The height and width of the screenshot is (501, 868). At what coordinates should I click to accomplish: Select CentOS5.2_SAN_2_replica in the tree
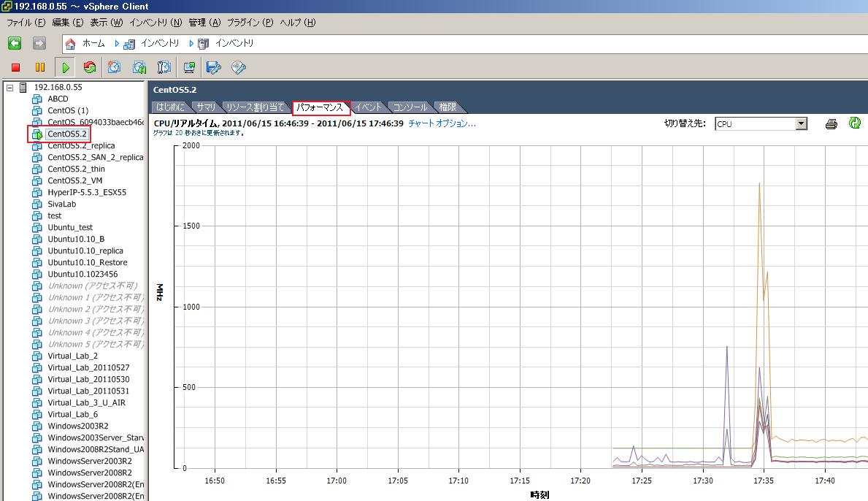[95, 157]
